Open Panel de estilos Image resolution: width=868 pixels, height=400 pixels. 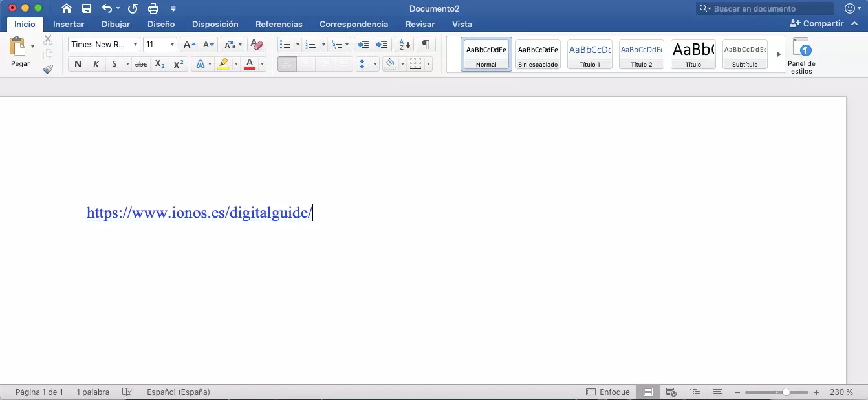coord(801,56)
